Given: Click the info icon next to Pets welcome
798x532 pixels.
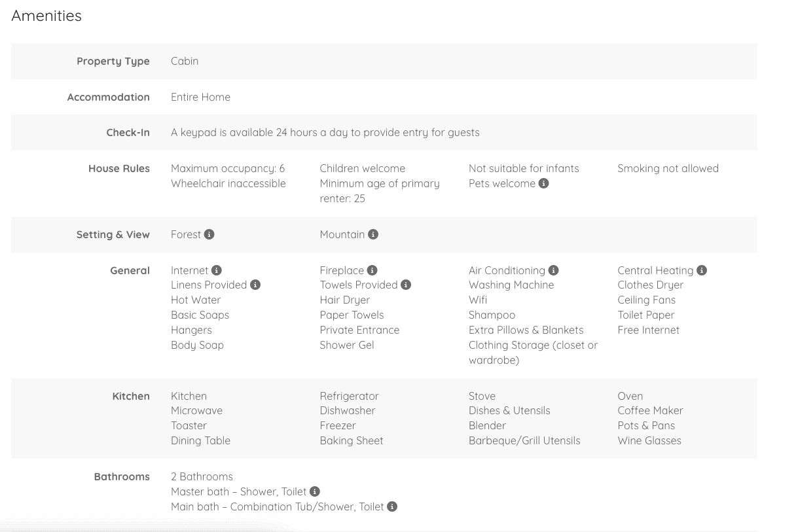Looking at the screenshot, I should click(x=543, y=184).
